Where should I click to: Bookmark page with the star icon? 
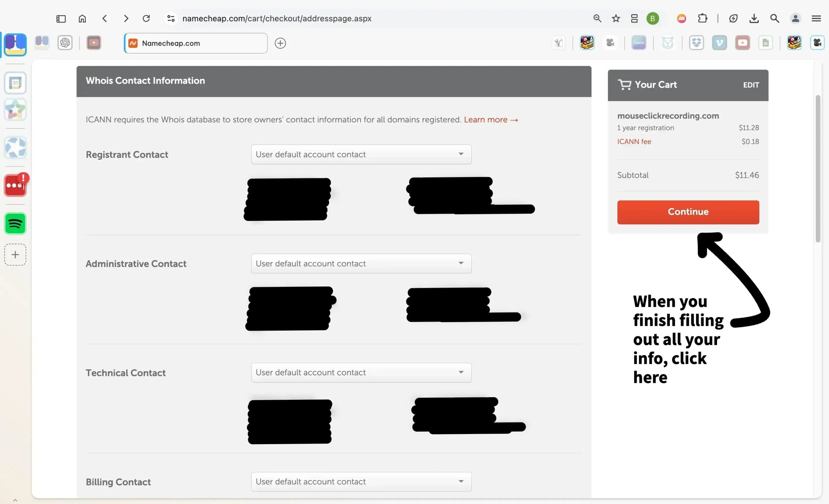click(616, 18)
